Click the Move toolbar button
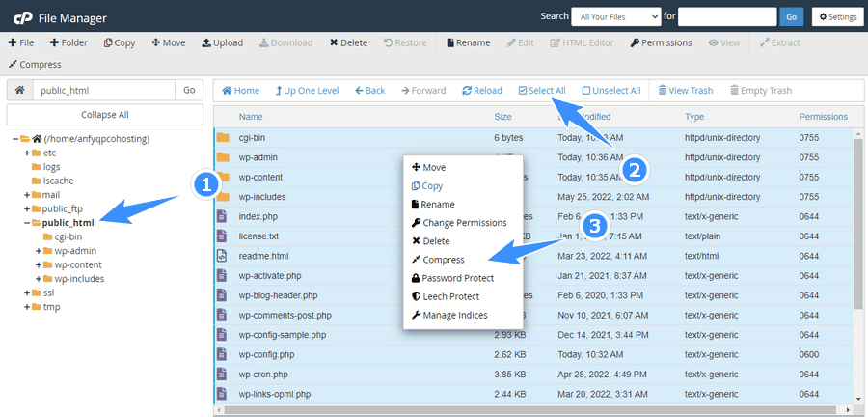 pos(169,42)
